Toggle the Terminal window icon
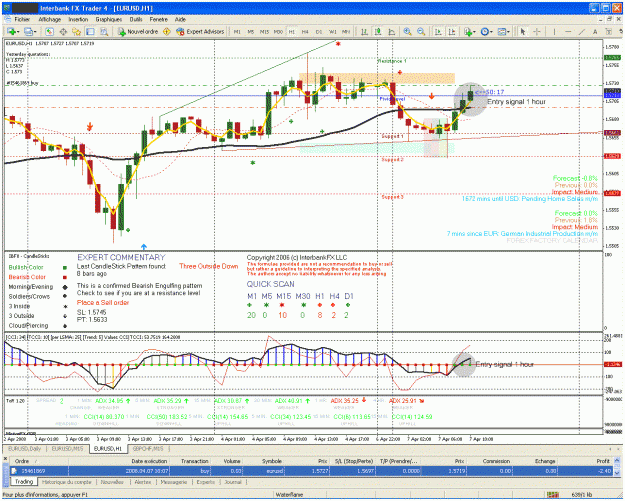 (x=90, y=31)
